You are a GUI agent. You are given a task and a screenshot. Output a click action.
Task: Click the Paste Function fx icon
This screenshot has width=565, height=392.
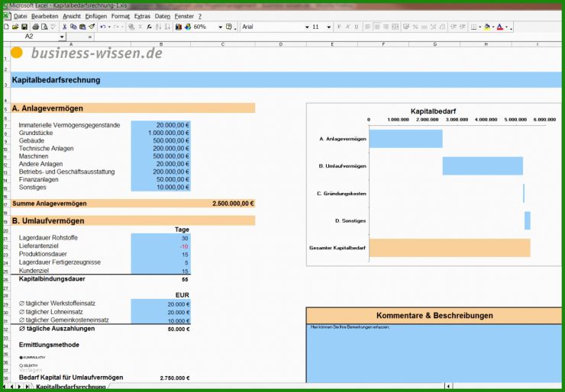(149, 27)
